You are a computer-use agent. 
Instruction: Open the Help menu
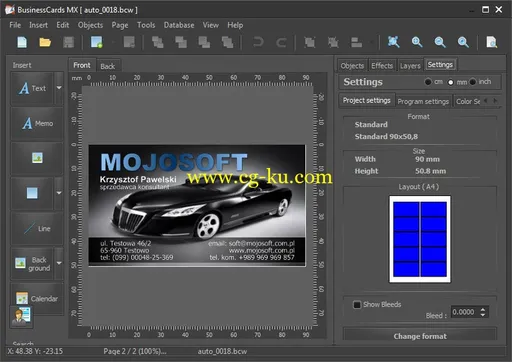235,25
